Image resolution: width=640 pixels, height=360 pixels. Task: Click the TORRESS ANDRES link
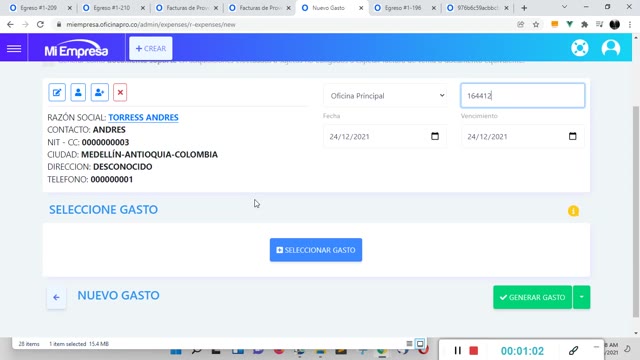tap(143, 118)
